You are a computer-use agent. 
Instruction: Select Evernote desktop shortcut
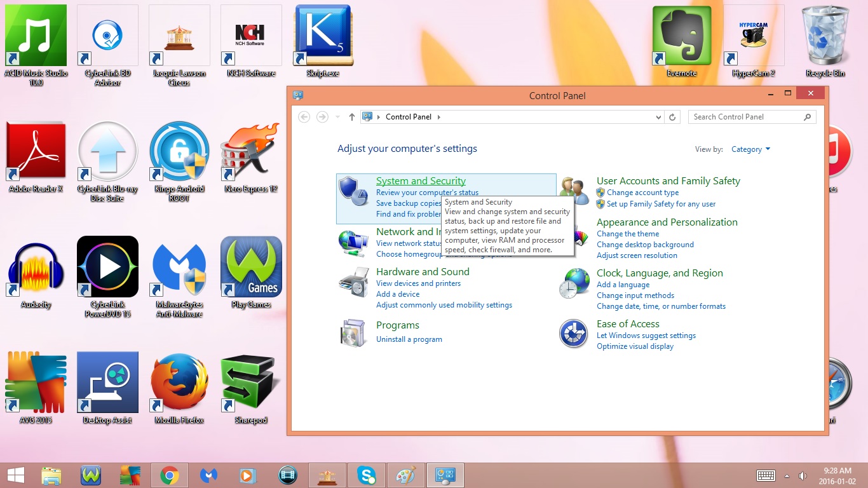tap(682, 41)
